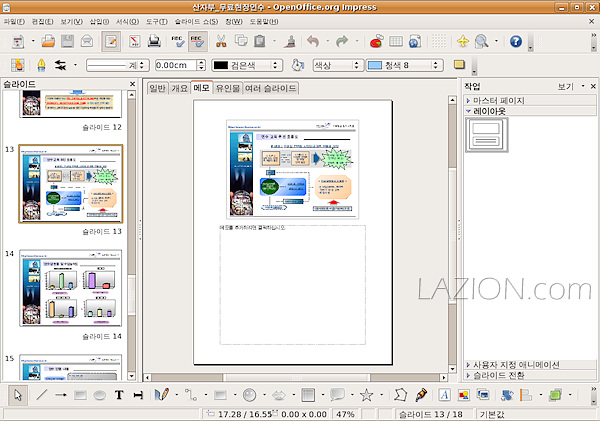The image size is (600, 421).
Task: Open the new presentation icon
Action: [x=18, y=41]
